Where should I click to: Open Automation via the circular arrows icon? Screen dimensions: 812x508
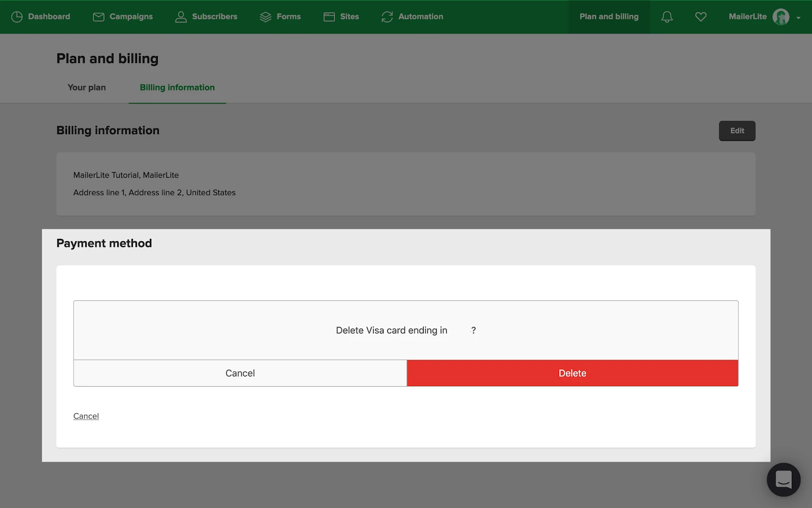(387, 17)
